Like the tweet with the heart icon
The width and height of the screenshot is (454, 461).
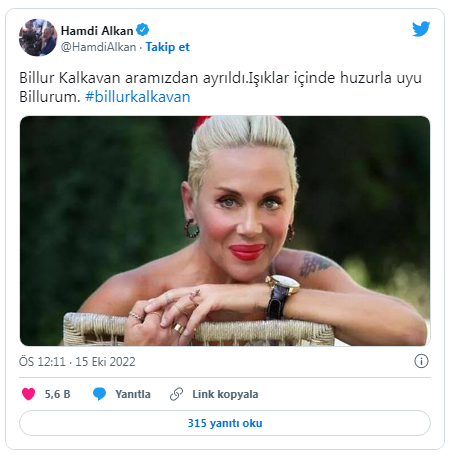[29, 394]
